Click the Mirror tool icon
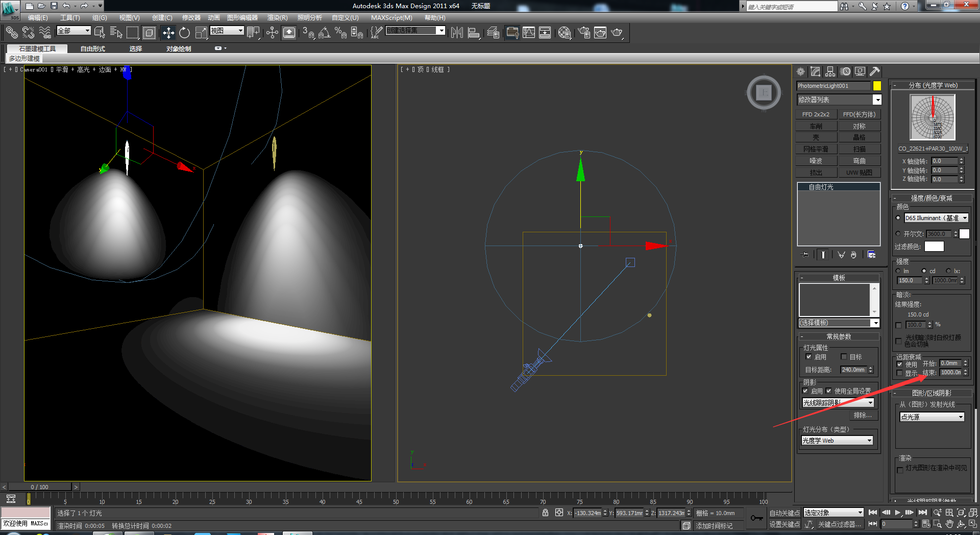Image resolution: width=980 pixels, height=535 pixels. [457, 33]
